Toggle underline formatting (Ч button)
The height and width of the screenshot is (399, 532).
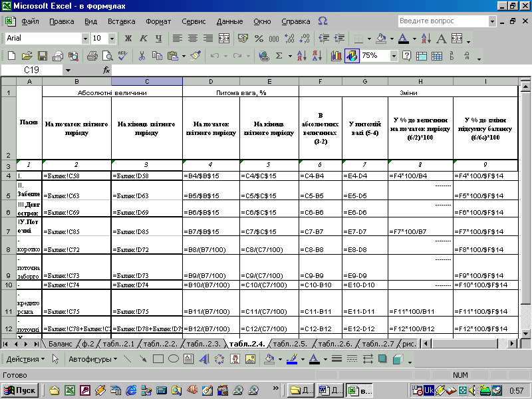(158, 39)
